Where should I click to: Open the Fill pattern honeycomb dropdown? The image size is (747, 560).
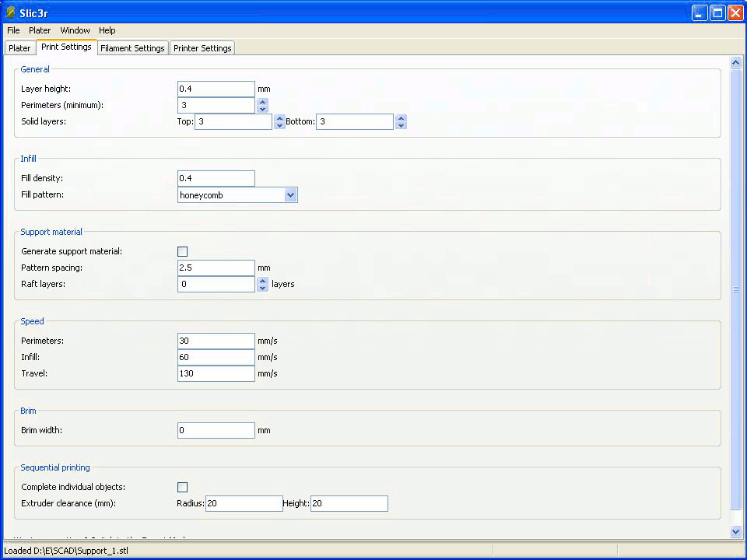coord(290,195)
